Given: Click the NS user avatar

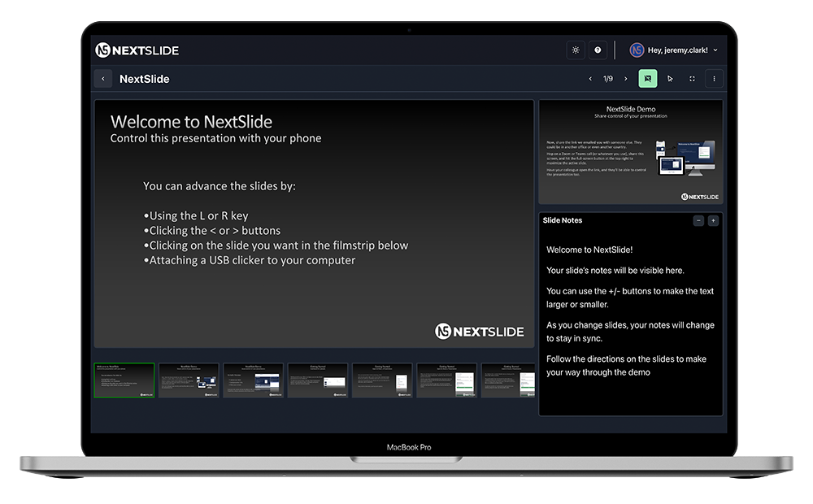Looking at the screenshot, I should pyautogui.click(x=637, y=50).
